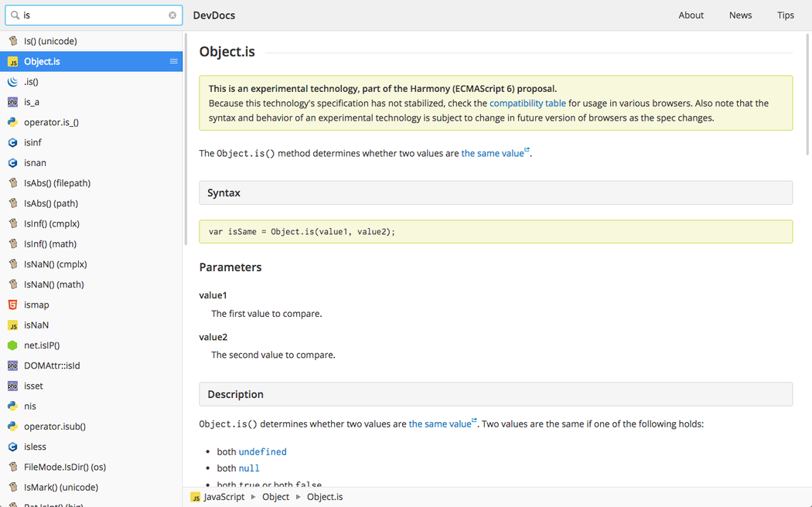Clear the search field with the X icon
This screenshot has width=812, height=507.
(x=172, y=15)
